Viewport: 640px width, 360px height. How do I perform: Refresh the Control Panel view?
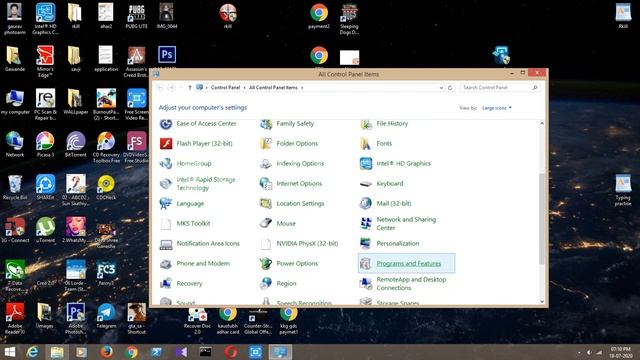(450, 88)
